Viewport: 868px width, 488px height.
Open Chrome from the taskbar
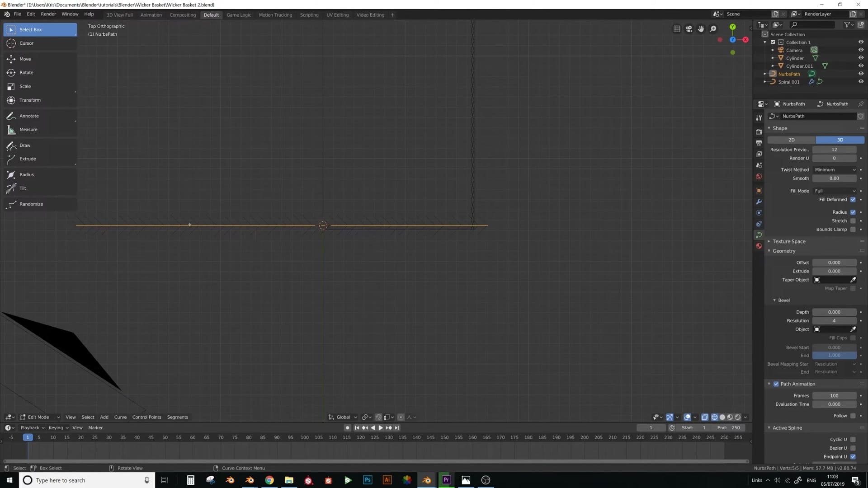pos(269,480)
